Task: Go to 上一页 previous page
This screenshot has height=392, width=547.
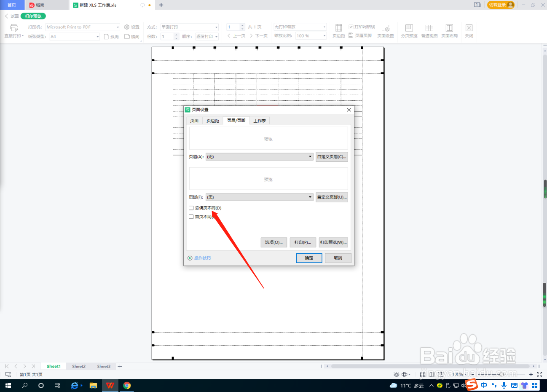Action: click(236, 36)
